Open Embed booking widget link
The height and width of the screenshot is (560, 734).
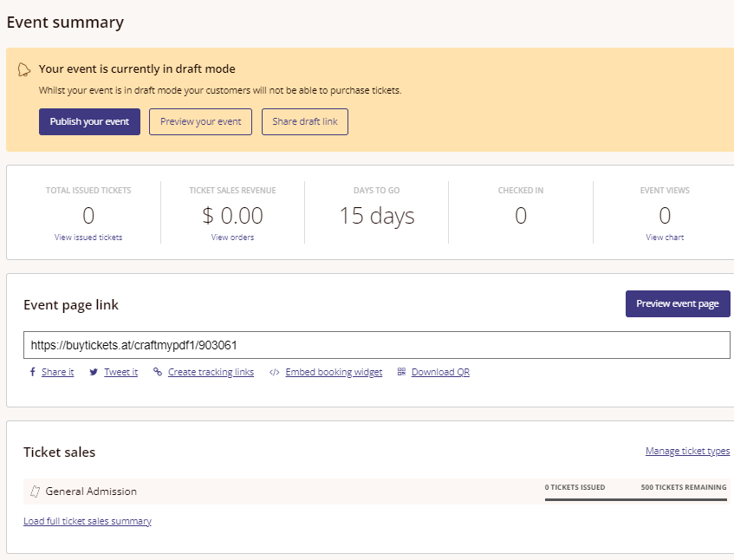point(334,372)
